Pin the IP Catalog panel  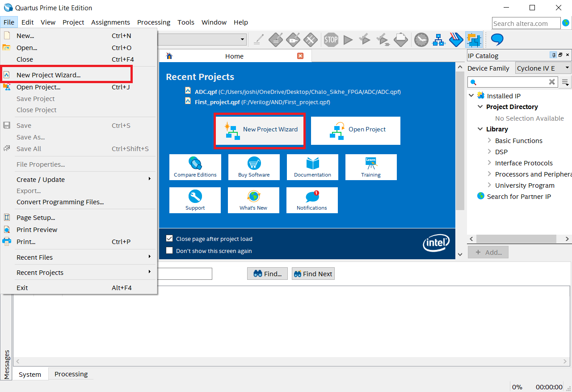coord(554,55)
